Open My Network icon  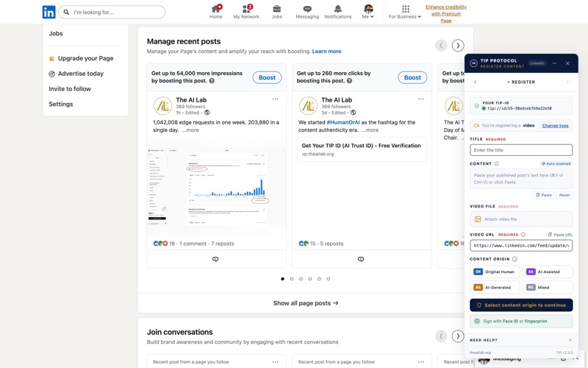point(246,12)
